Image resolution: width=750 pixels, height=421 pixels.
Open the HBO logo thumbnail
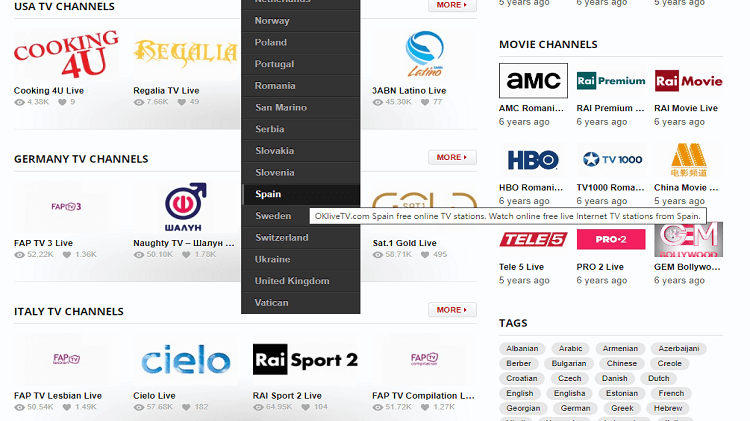pyautogui.click(x=533, y=160)
